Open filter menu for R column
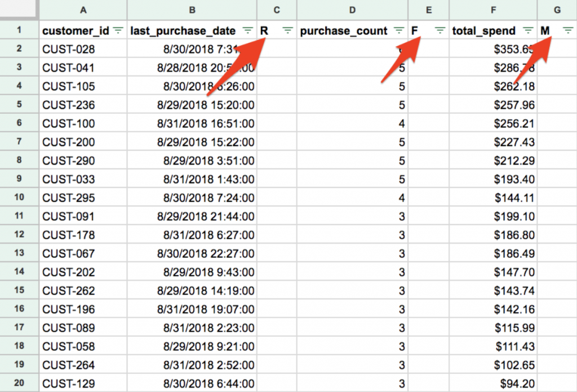577x392 pixels. (288, 30)
